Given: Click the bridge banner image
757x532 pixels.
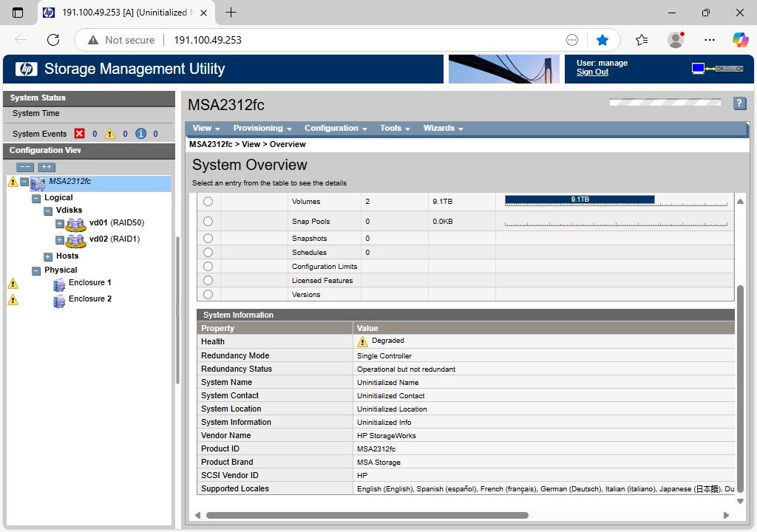Looking at the screenshot, I should click(503, 69).
